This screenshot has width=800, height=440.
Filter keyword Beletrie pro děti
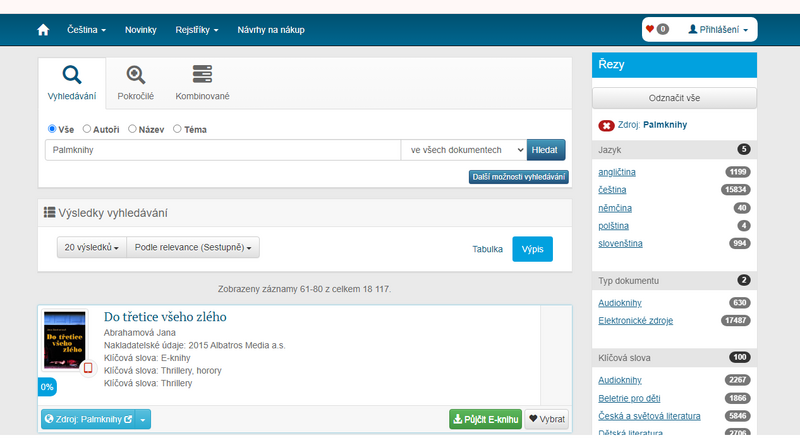click(629, 398)
